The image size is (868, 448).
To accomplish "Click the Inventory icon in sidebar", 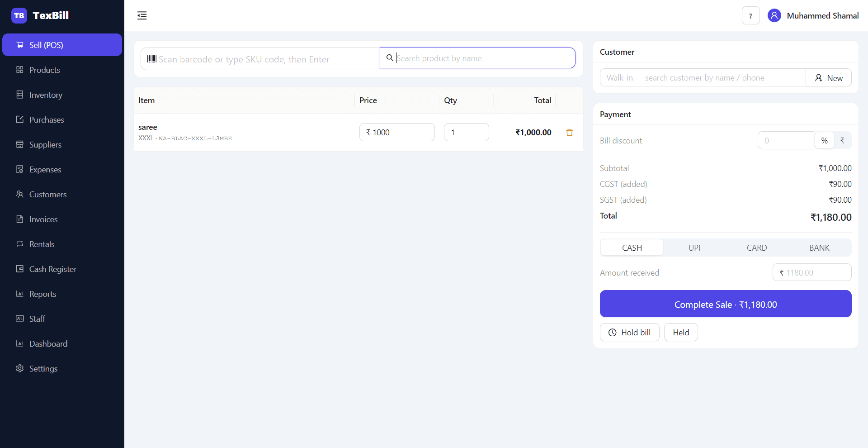I will [20, 95].
